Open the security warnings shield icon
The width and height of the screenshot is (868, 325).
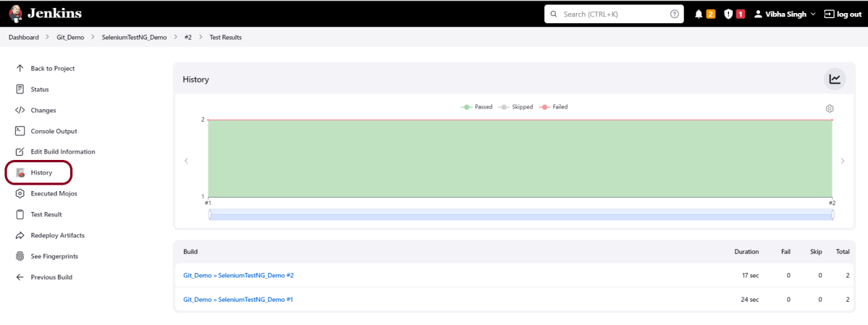coord(728,14)
